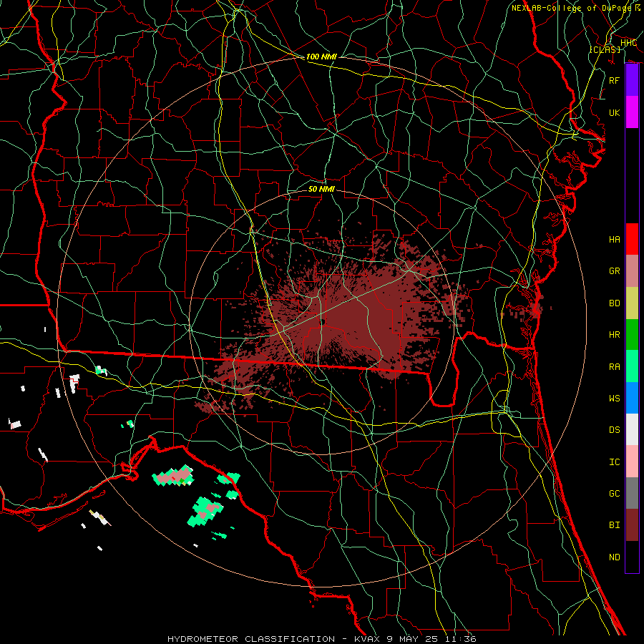Screen dimensions: 644x644
Task: Click the ND black legend swatch
Action: click(632, 557)
